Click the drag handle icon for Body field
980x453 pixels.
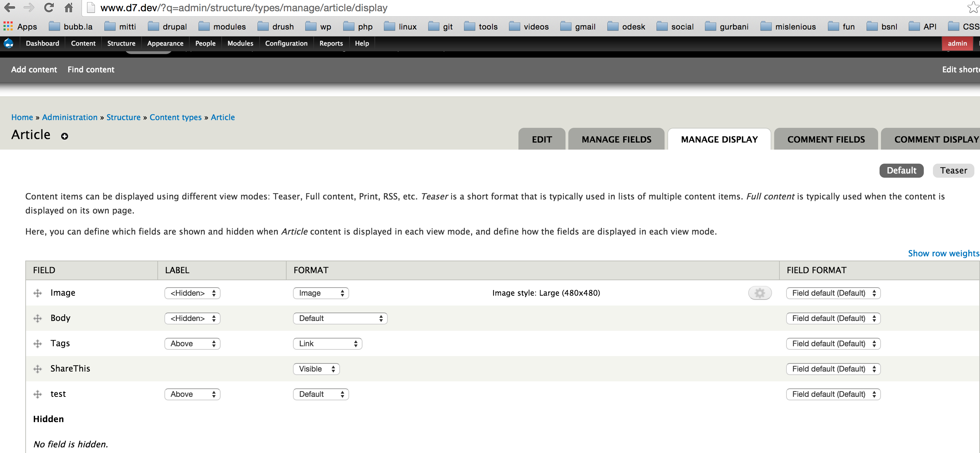pos(38,318)
